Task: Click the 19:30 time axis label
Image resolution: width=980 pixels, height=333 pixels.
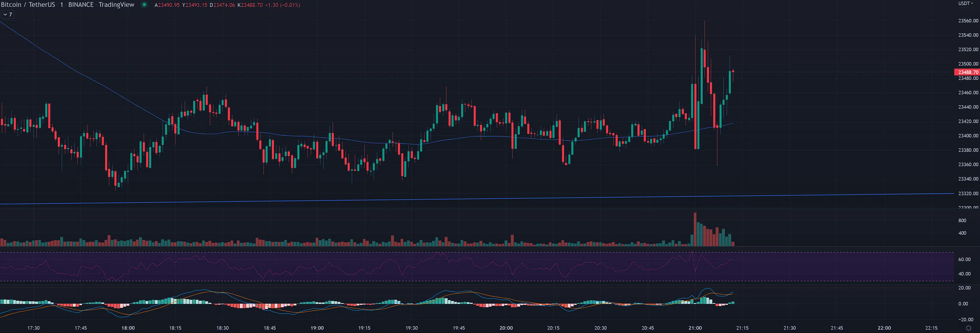Action: point(411,328)
